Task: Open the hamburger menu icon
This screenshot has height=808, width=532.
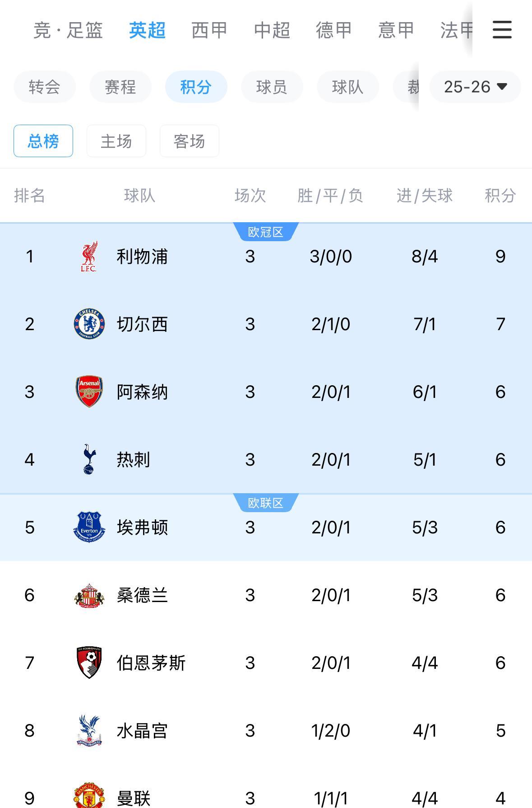Action: click(x=502, y=30)
